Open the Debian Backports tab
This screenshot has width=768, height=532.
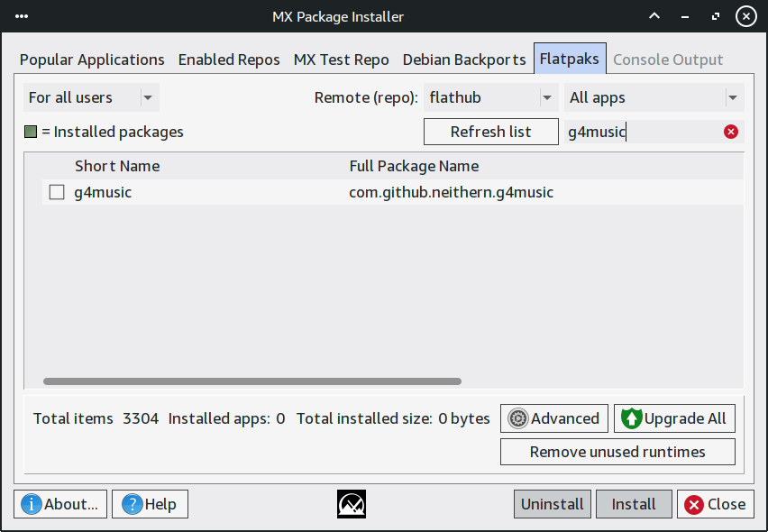(x=463, y=60)
